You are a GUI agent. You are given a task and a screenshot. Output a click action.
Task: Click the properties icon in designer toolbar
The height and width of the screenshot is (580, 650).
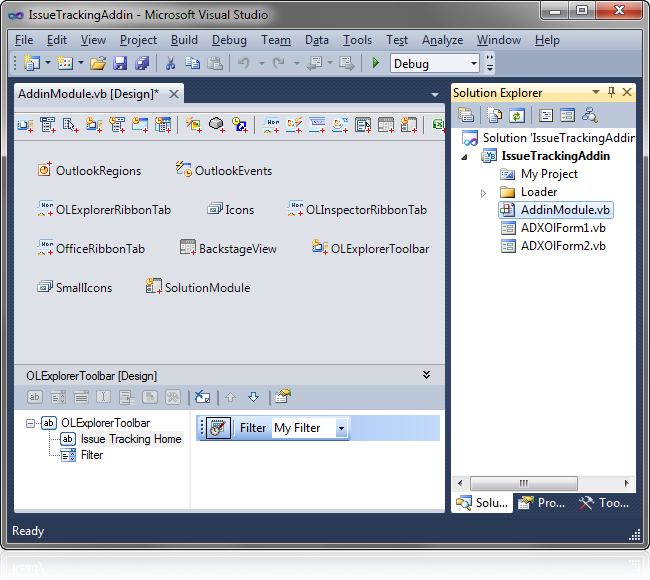[283, 397]
